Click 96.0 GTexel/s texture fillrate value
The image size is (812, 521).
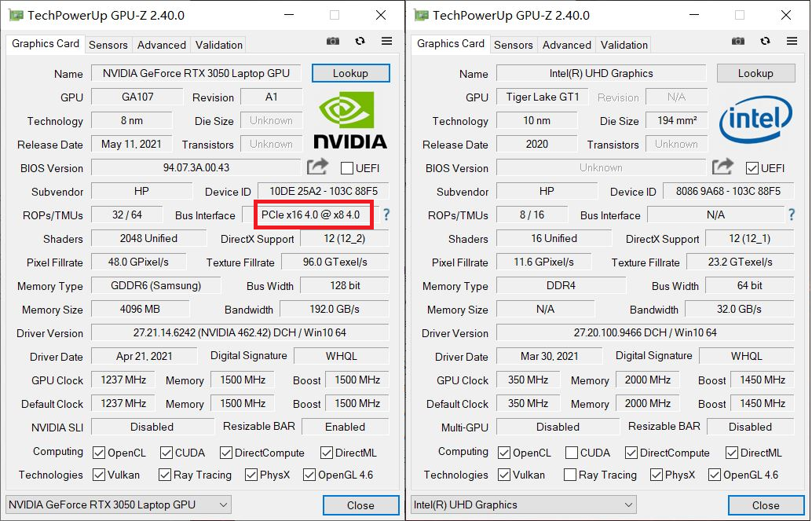pyautogui.click(x=335, y=262)
